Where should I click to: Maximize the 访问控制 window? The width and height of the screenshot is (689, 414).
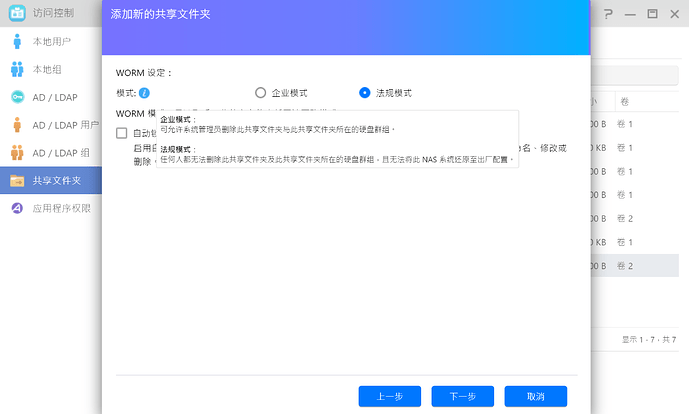652,14
